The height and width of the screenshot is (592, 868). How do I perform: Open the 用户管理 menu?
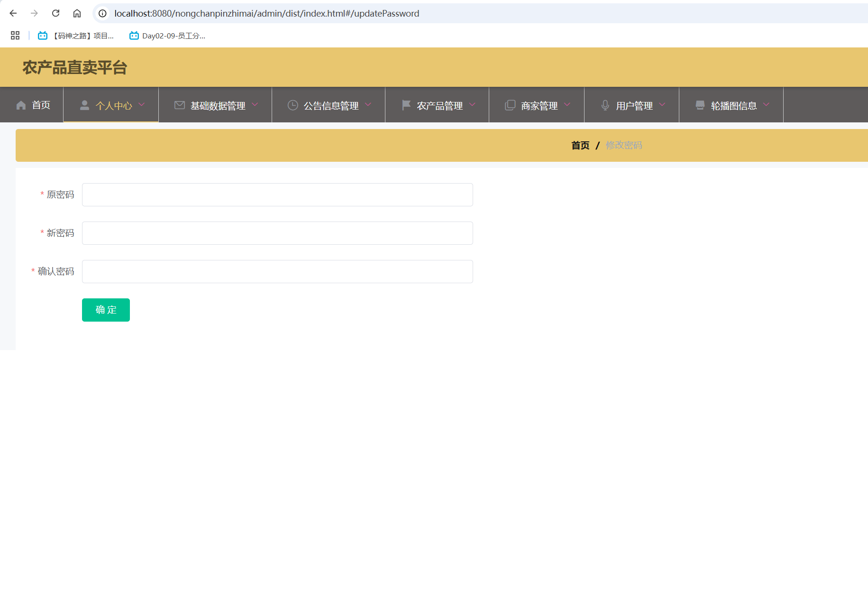click(632, 105)
